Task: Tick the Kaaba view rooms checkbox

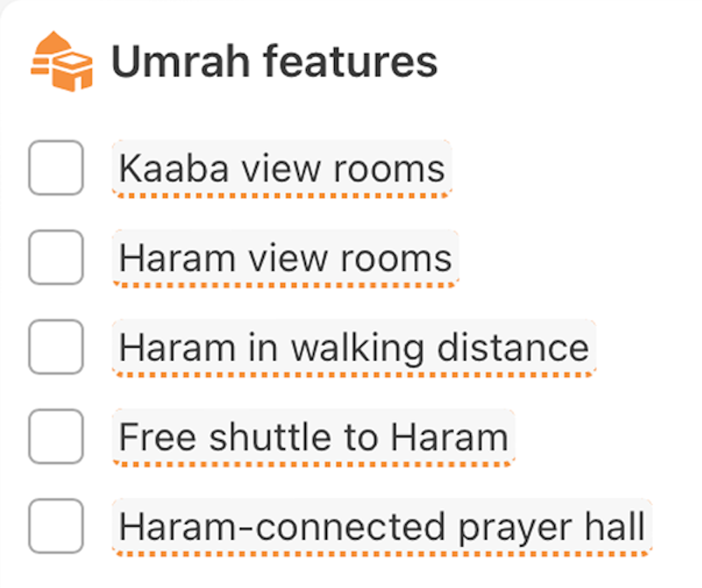Action: [56, 168]
